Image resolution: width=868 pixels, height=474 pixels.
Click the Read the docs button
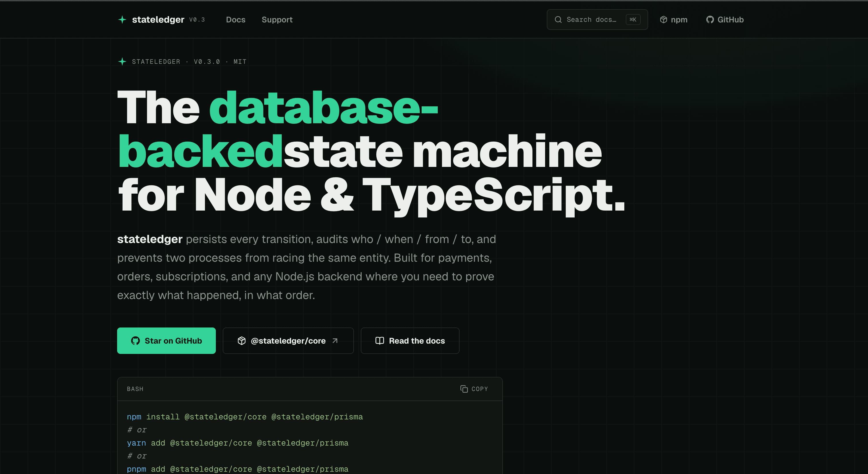pos(410,340)
